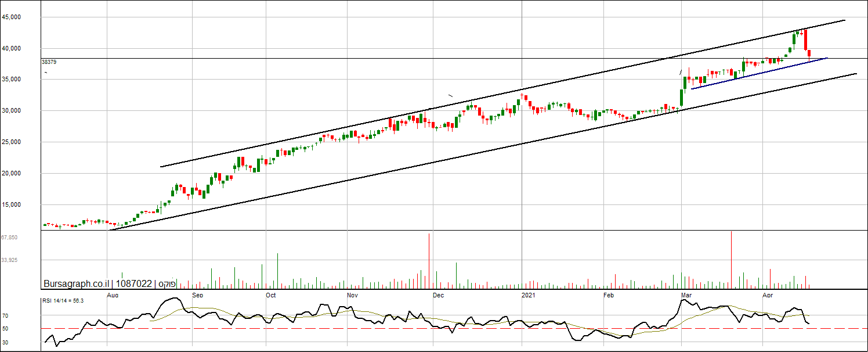Select the short blue support trendline

click(x=754, y=74)
